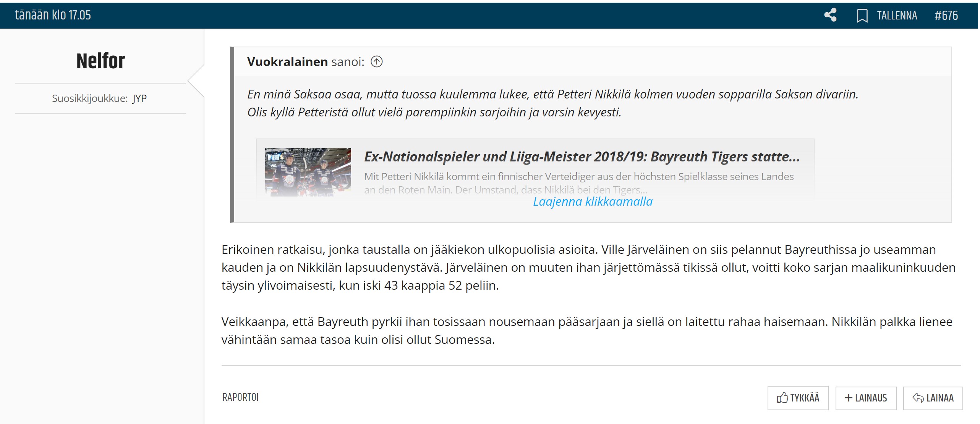Reply with quote using LAINAA arrow
980x424 pixels.
point(933,398)
